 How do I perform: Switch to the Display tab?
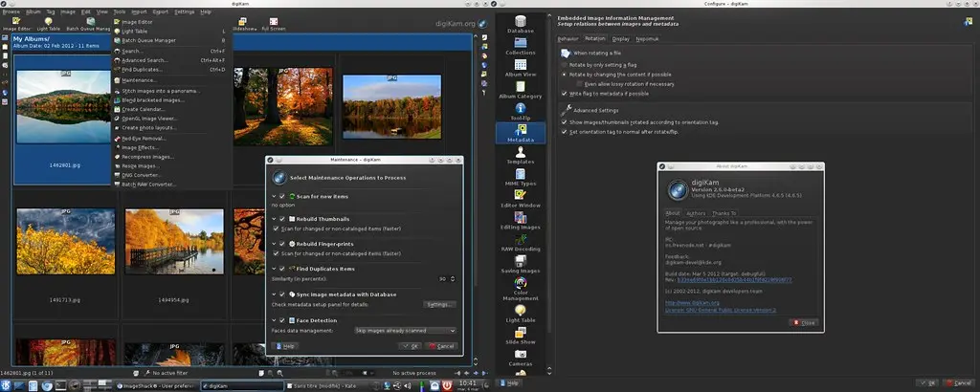pos(621,38)
